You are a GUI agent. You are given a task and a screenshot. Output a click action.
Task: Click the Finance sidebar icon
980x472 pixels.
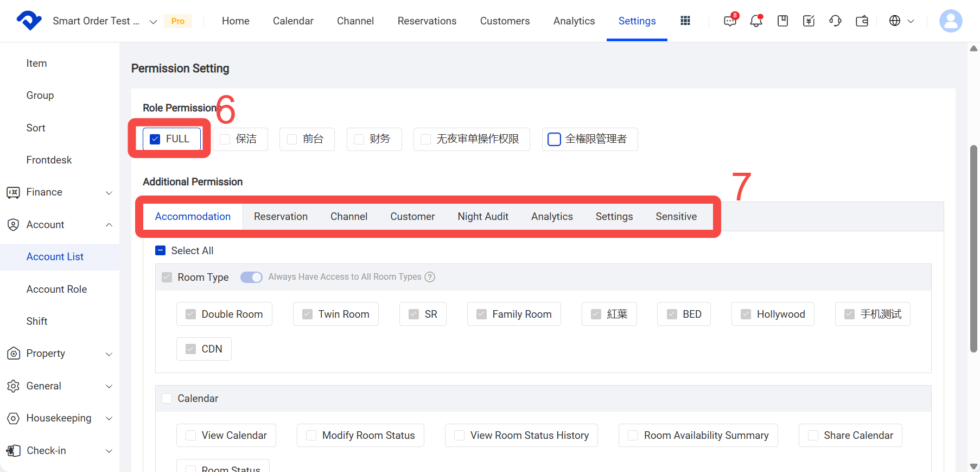point(14,192)
